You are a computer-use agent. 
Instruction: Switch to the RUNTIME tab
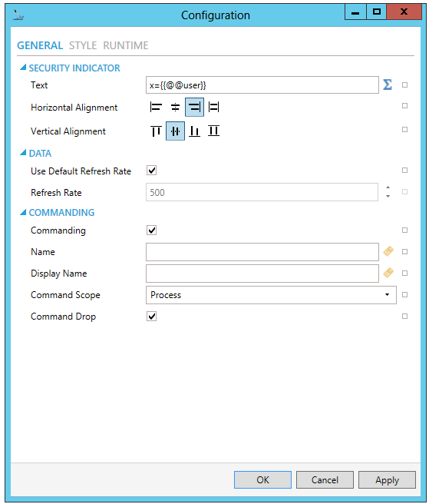point(126,45)
